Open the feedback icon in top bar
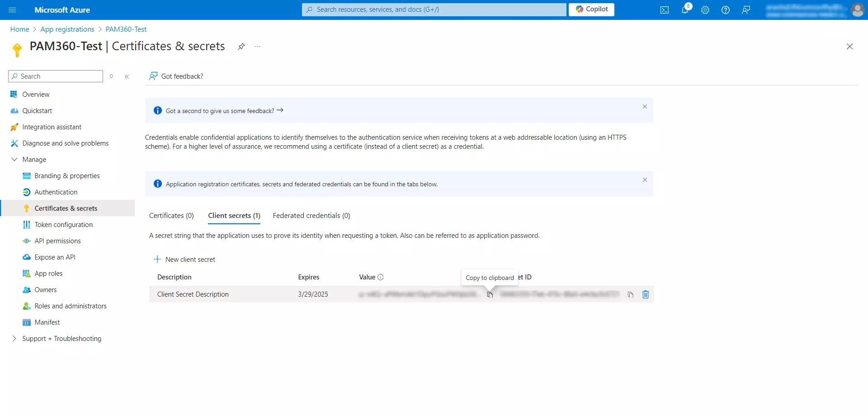This screenshot has width=868, height=416. point(746,10)
